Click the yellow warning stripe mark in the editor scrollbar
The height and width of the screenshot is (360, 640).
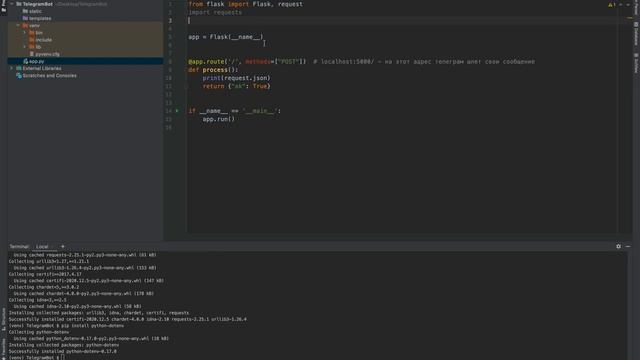(x=629, y=18)
